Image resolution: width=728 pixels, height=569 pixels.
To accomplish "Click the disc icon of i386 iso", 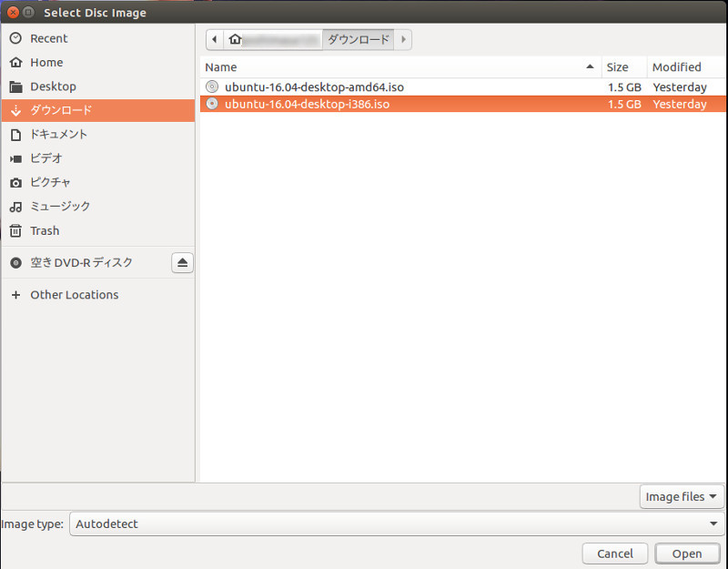I will (x=212, y=104).
